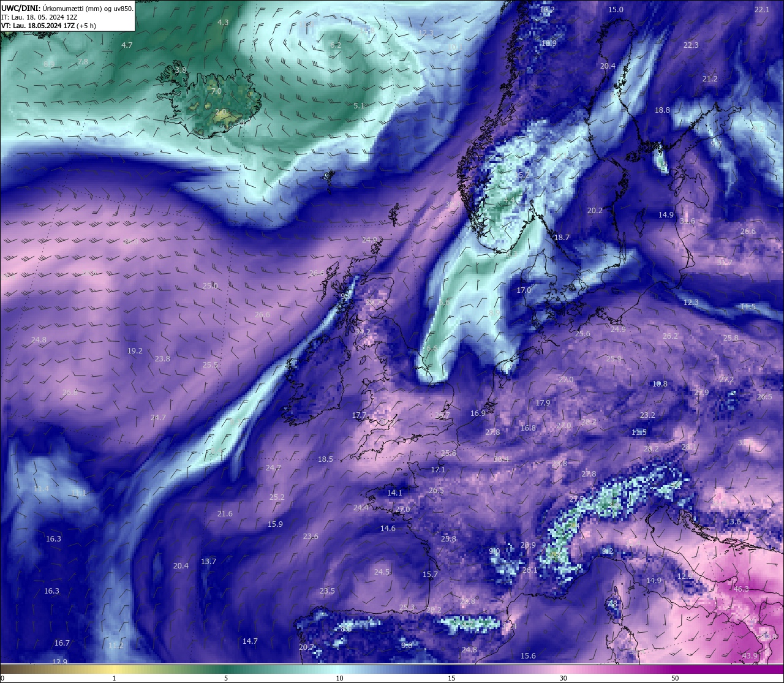The image size is (784, 683).
Task: Click the 25.5 value label
Action: tap(210, 365)
